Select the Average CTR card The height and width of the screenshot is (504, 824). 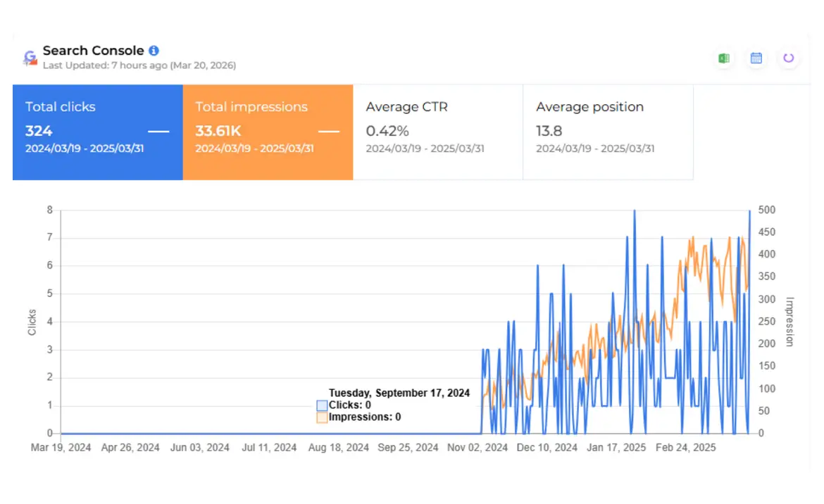(x=437, y=131)
